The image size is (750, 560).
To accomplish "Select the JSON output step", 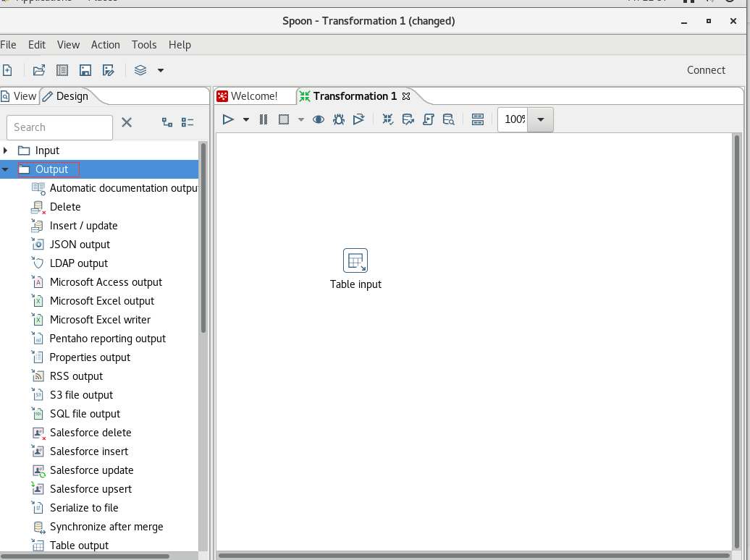I will [x=80, y=245].
